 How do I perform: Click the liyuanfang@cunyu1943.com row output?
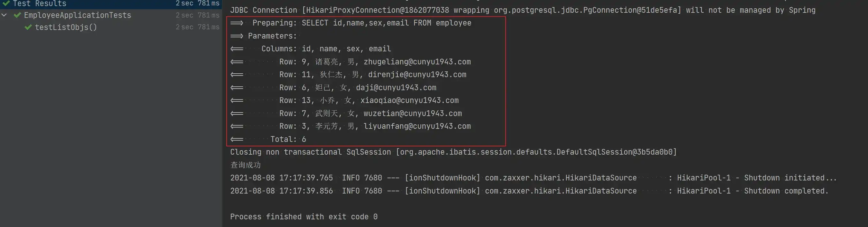click(351, 127)
